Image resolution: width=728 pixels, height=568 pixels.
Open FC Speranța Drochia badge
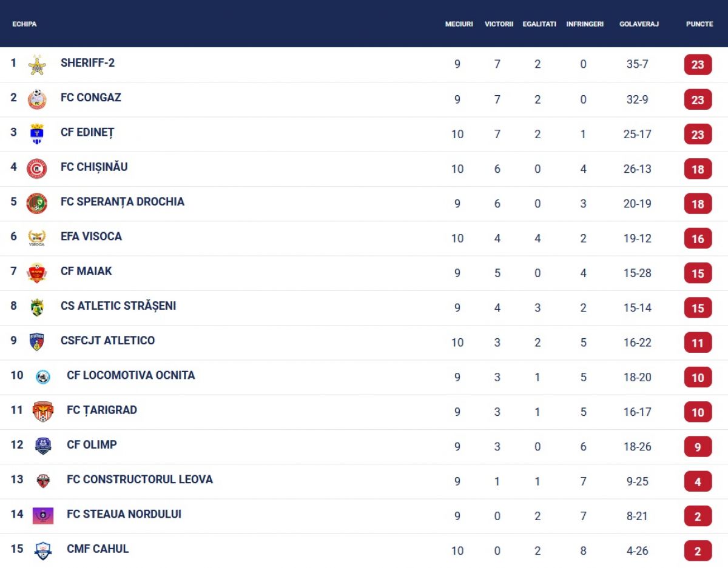[x=37, y=204]
